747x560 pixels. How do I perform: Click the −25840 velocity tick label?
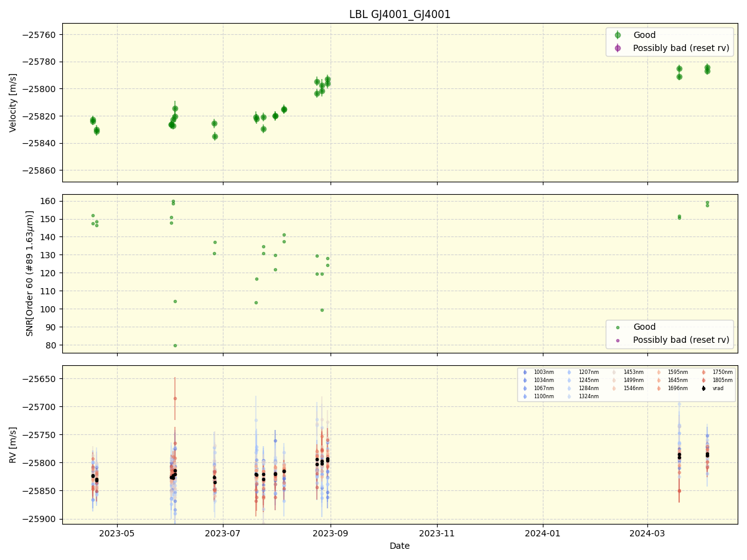click(39, 144)
